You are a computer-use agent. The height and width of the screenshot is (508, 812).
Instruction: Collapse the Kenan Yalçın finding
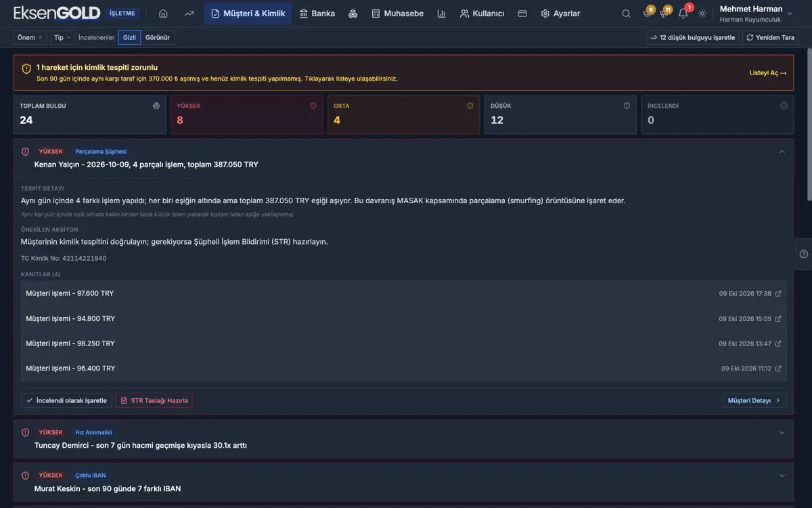coord(782,152)
